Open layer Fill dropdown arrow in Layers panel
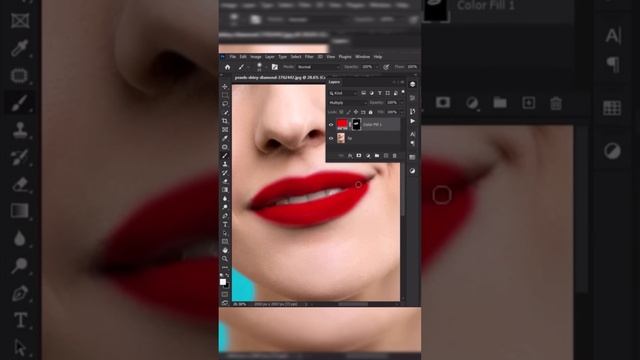This screenshot has height=360, width=640. click(402, 112)
